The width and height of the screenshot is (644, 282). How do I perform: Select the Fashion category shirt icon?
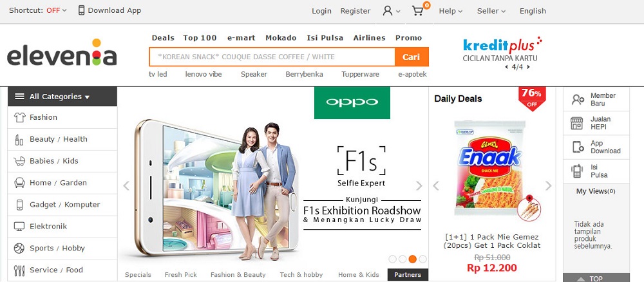pyautogui.click(x=19, y=117)
